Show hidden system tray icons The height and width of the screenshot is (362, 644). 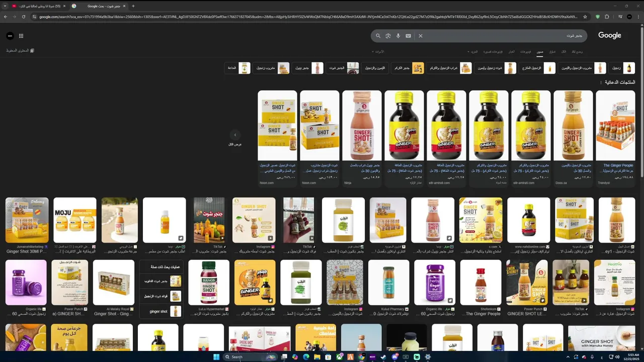click(x=568, y=357)
